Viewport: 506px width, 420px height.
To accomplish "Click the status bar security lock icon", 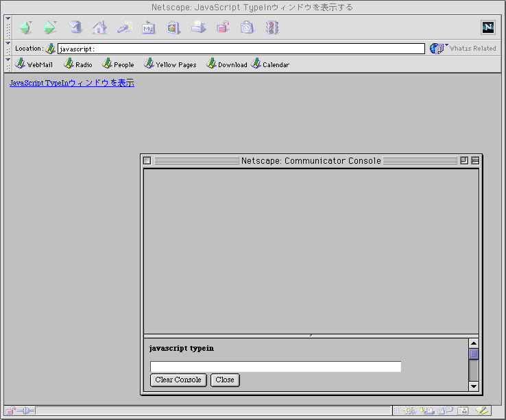I will (10, 410).
